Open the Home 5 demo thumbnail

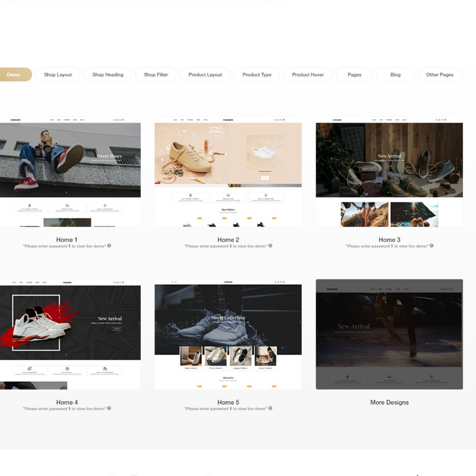coord(228,334)
